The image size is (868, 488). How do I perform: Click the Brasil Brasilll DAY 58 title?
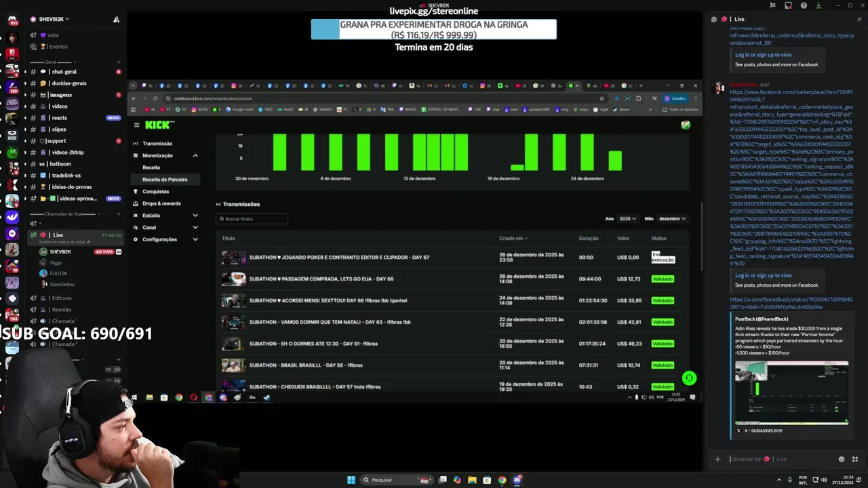(x=306, y=365)
